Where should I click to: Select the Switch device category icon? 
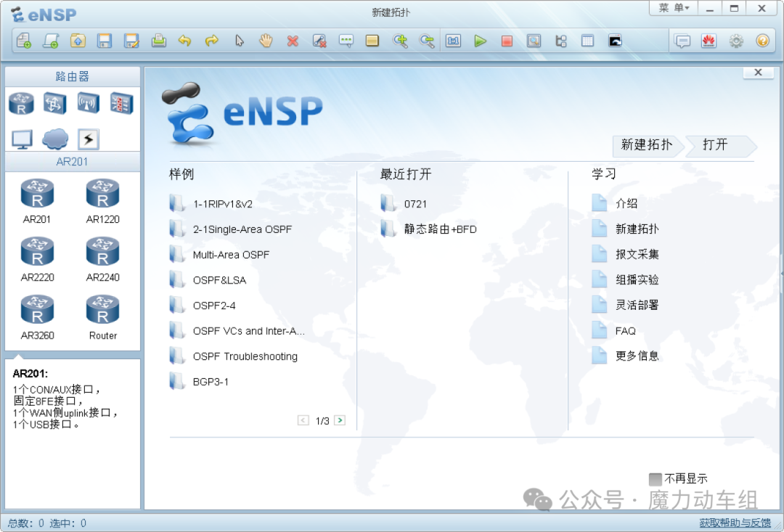click(55, 103)
